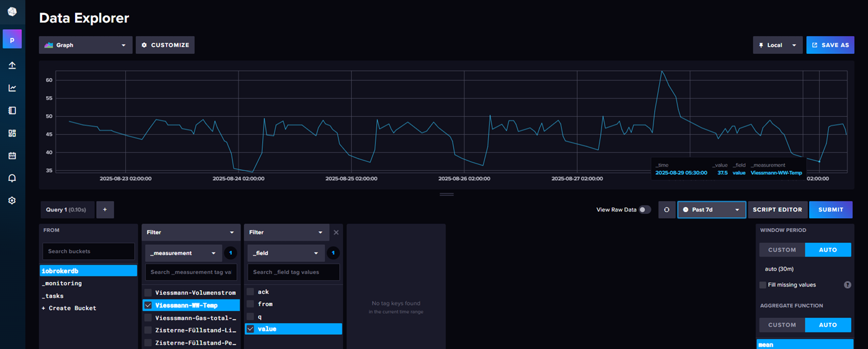Expand the Past 7d time range dropdown
The height and width of the screenshot is (349, 868).
711,210
